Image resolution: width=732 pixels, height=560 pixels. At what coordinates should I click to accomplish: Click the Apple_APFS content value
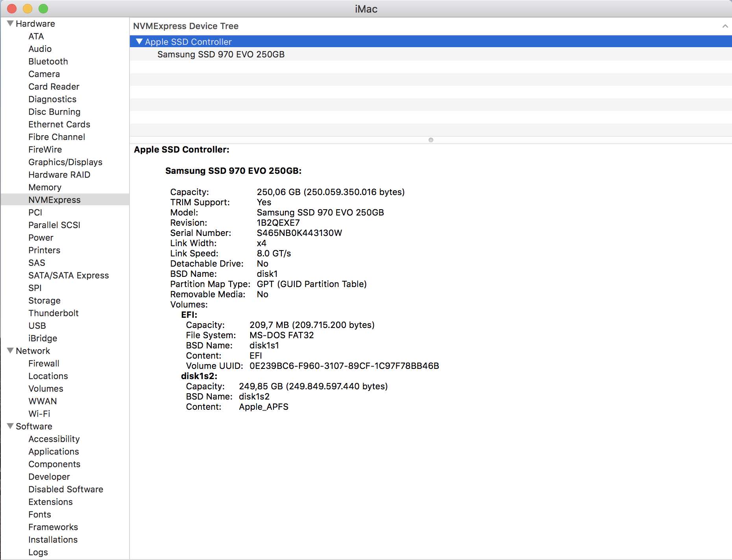coord(264,407)
